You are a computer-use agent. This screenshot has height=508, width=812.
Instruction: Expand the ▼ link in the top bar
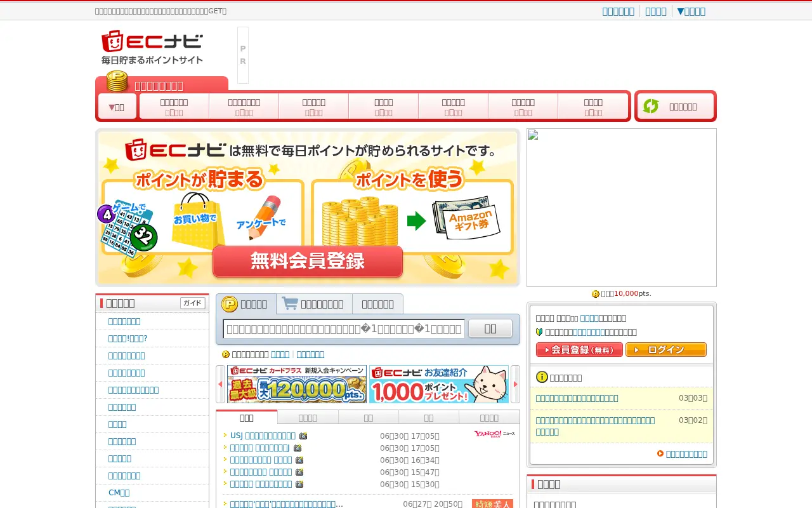[691, 11]
